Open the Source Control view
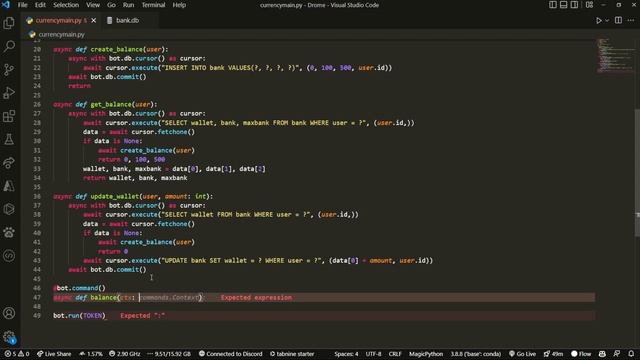The width and height of the screenshot is (640, 360). tap(9, 69)
